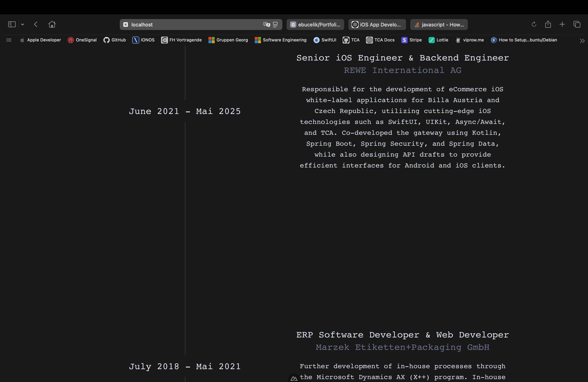Open the IONOS bookmark

pos(143,40)
